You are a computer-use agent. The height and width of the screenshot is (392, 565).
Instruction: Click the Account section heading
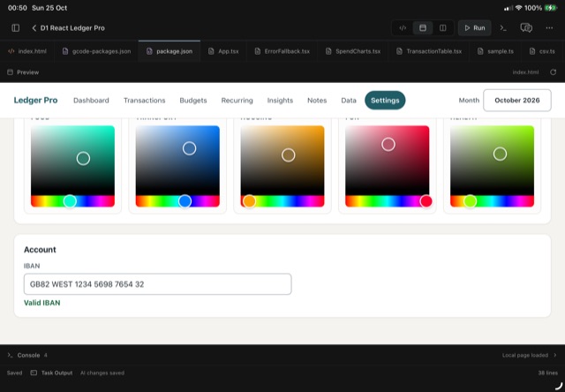pyautogui.click(x=40, y=250)
